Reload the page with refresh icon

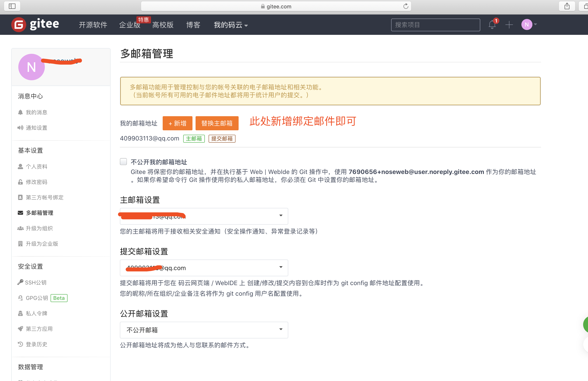click(x=406, y=6)
